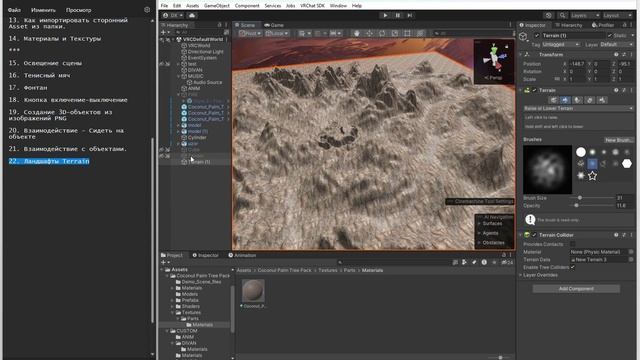Choose the white hexagon brush
640x360 pixels.
tap(627, 164)
